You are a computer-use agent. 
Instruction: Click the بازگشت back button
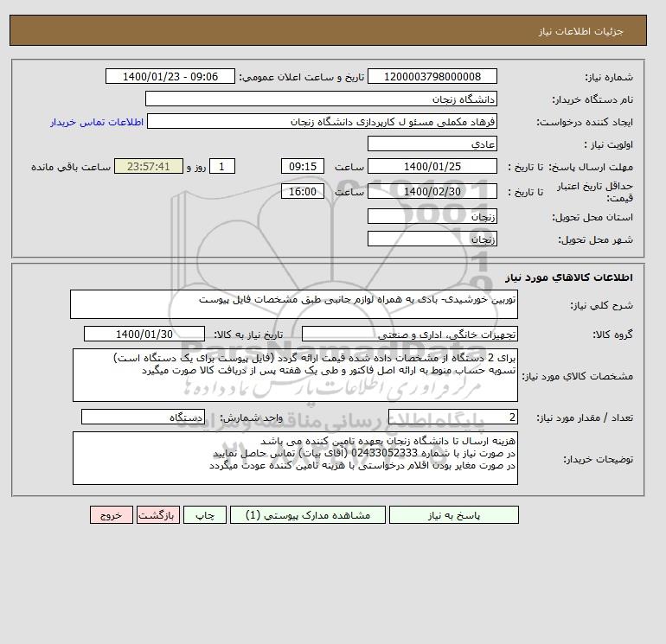(158, 515)
